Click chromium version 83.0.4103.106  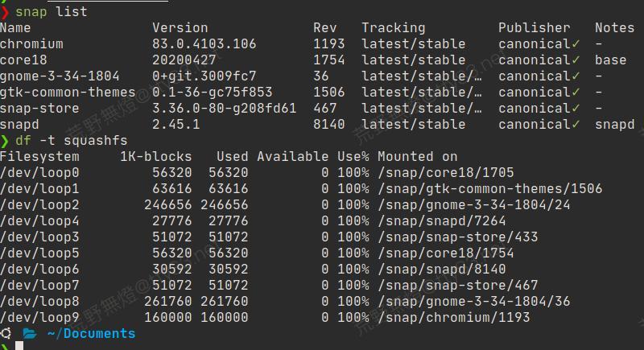(x=204, y=44)
